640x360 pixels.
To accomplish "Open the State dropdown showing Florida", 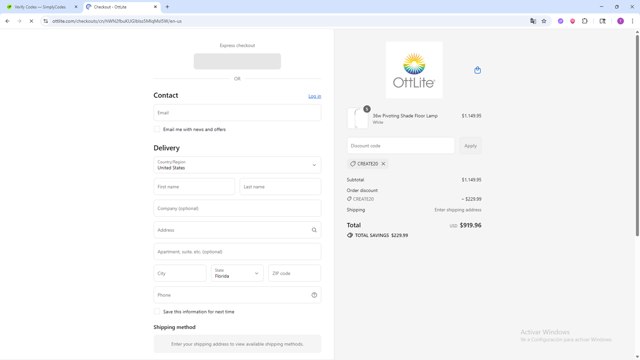I will [237, 273].
